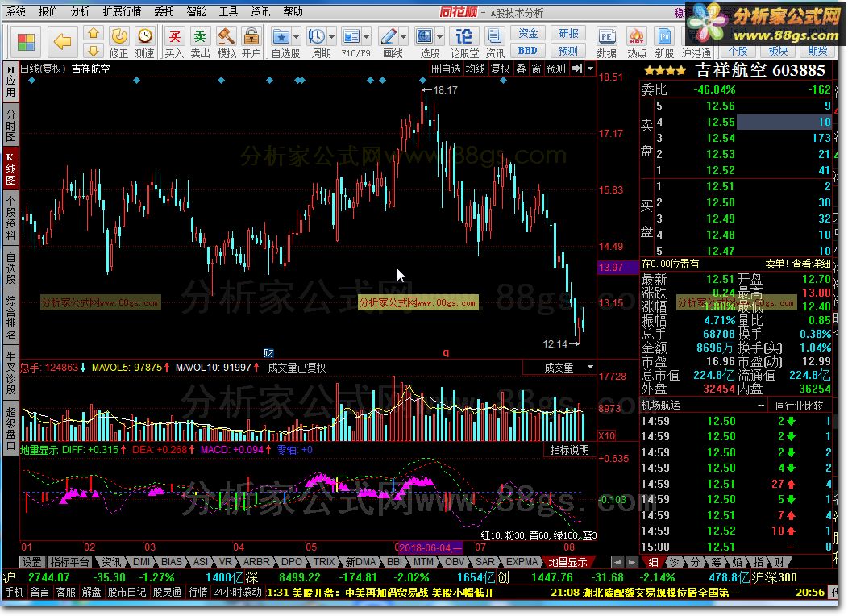This screenshot has width=848, height=616.
Task: Click the page-up arrow icon
Action: pyautogui.click(x=93, y=34)
